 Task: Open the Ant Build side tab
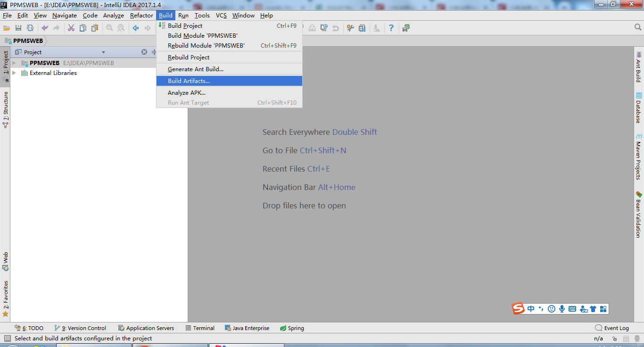pos(639,66)
